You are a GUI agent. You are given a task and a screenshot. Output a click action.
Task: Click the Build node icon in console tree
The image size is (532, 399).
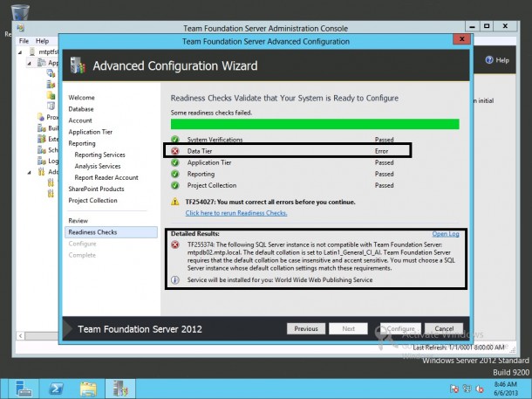coord(42,128)
